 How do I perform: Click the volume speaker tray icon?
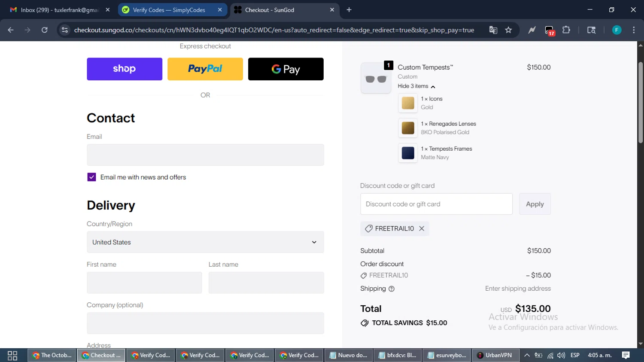[x=561, y=356]
